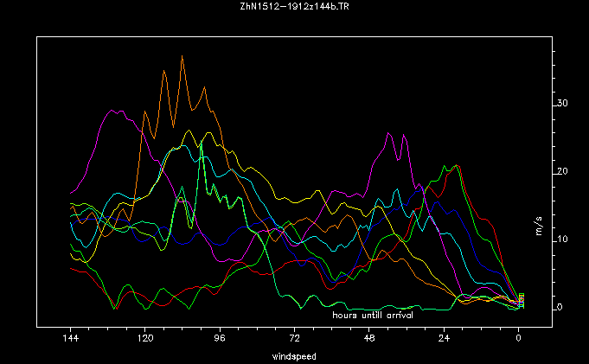Click the x-axis label 72
The width and height of the screenshot is (589, 364).
pos(295,338)
